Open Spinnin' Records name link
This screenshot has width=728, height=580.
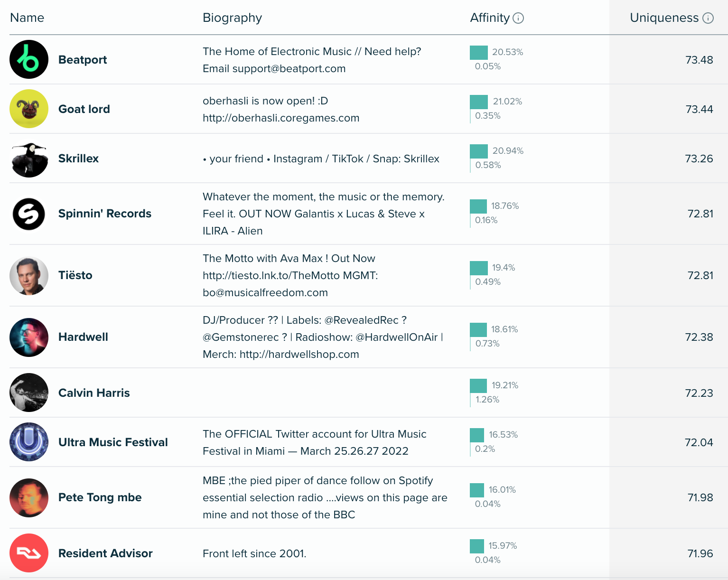tap(105, 214)
